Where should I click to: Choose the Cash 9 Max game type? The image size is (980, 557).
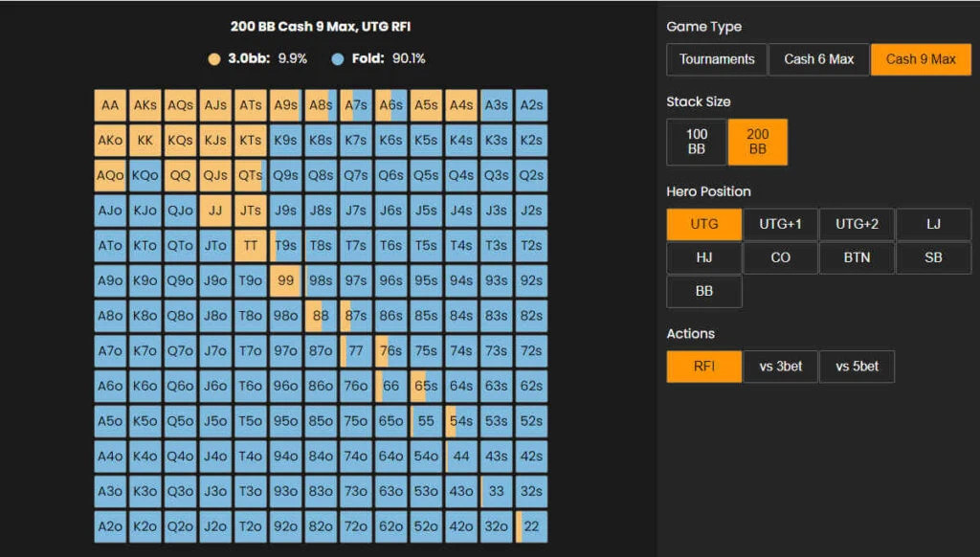pos(921,59)
